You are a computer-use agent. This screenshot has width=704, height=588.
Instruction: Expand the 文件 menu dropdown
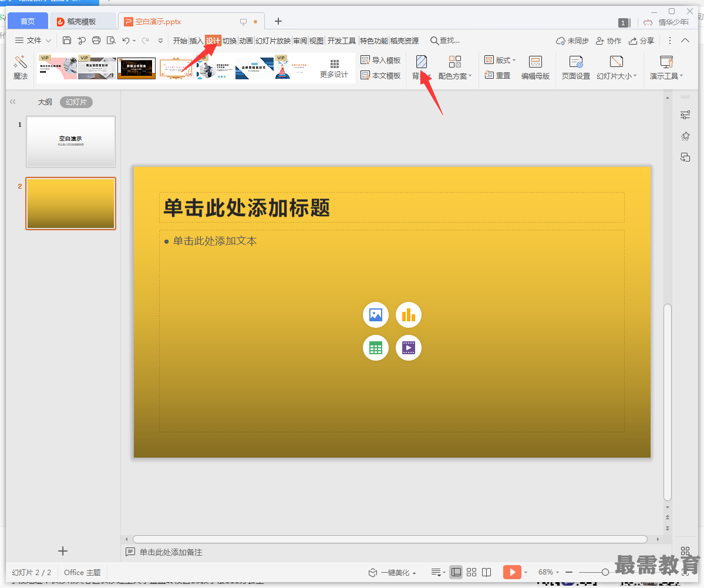pos(33,41)
